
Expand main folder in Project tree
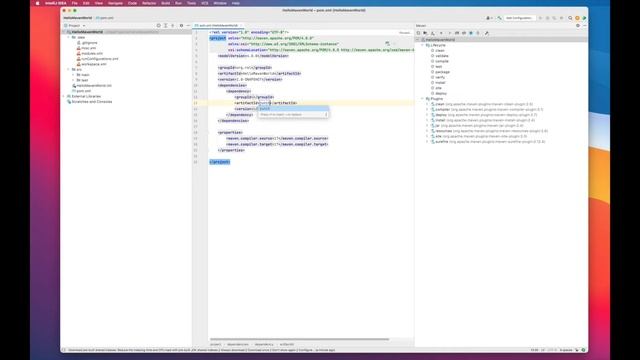pyautogui.click(x=73, y=75)
